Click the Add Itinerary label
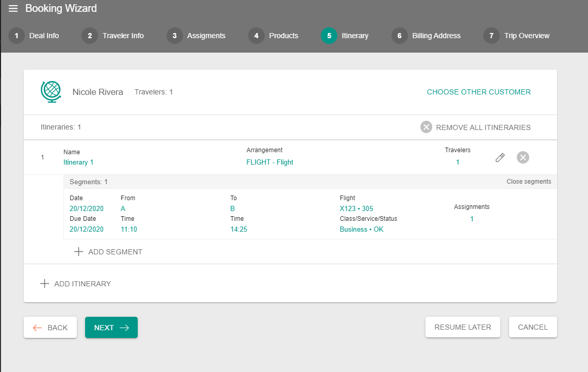This screenshot has height=372, width=588. coord(83,284)
